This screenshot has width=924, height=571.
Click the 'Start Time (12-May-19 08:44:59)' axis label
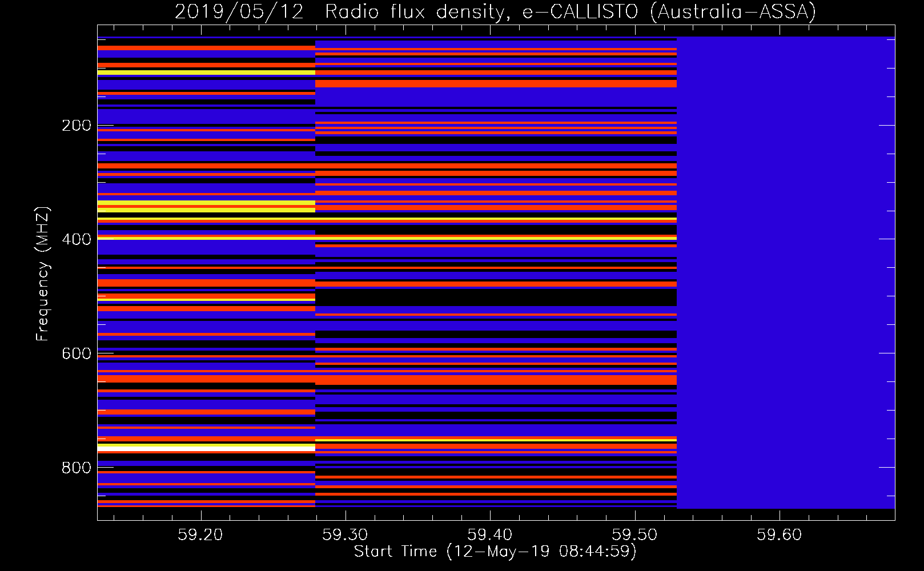coord(495,552)
